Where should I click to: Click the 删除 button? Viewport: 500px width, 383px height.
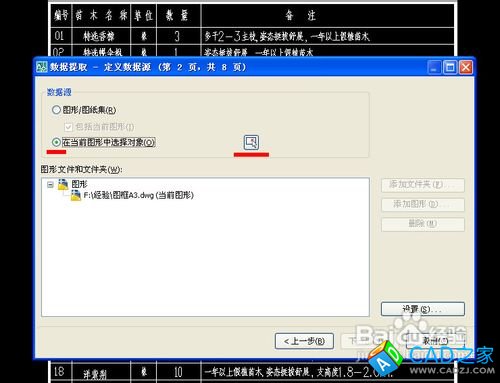coord(423,224)
